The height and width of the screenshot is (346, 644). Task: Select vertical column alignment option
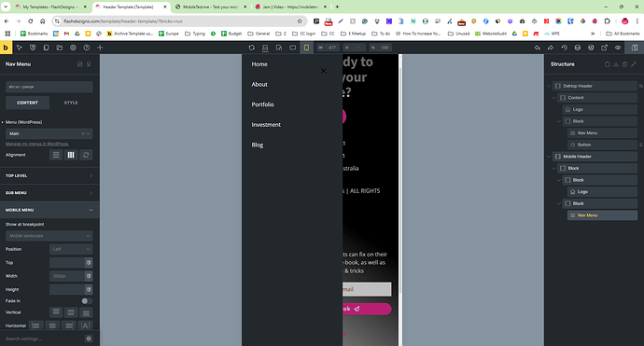click(71, 155)
